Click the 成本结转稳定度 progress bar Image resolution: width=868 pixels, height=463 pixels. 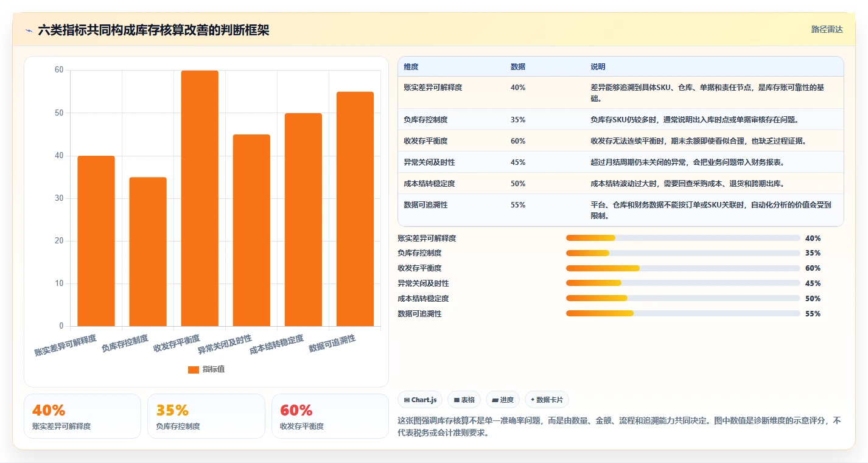click(x=683, y=298)
